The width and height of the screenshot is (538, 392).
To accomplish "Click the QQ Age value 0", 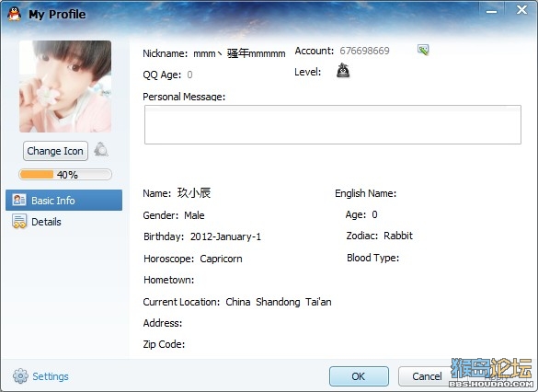I will (189, 75).
